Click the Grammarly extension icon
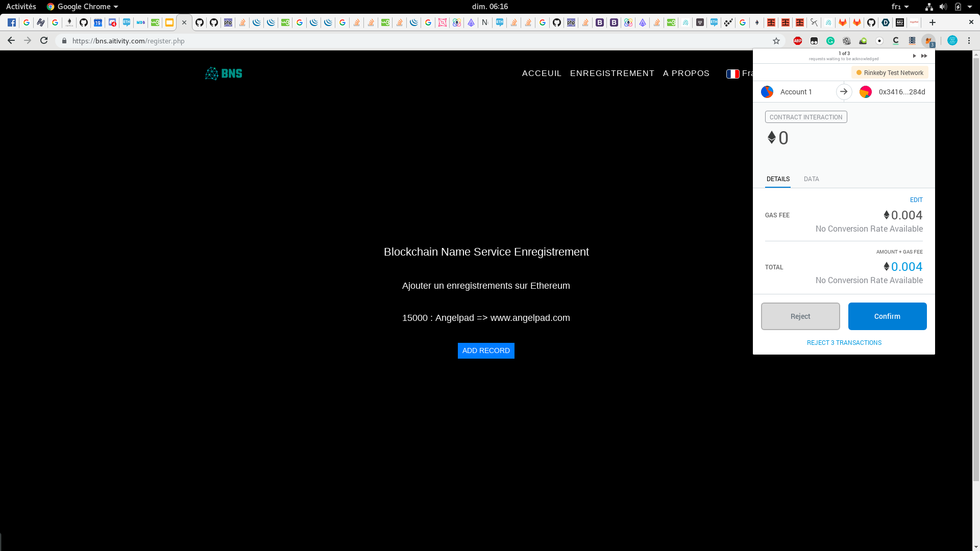Screen dimensions: 980x551 (x=830, y=41)
